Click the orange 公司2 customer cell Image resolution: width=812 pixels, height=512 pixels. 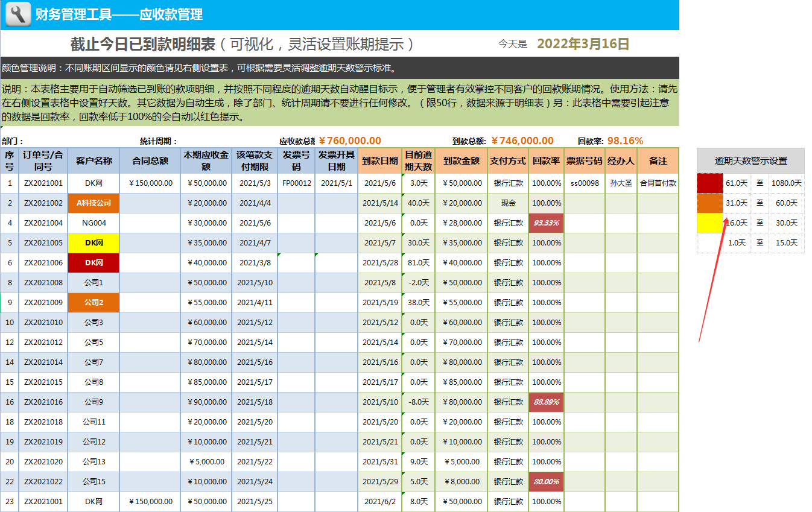click(x=94, y=303)
